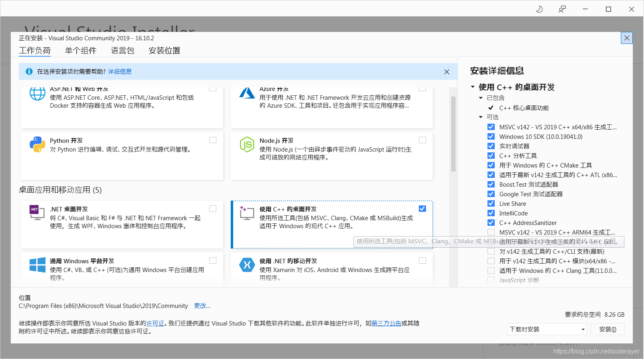Select the 使用 C++ 的桌面开发 workload card title
This screenshot has width=644, height=359.
(x=288, y=209)
